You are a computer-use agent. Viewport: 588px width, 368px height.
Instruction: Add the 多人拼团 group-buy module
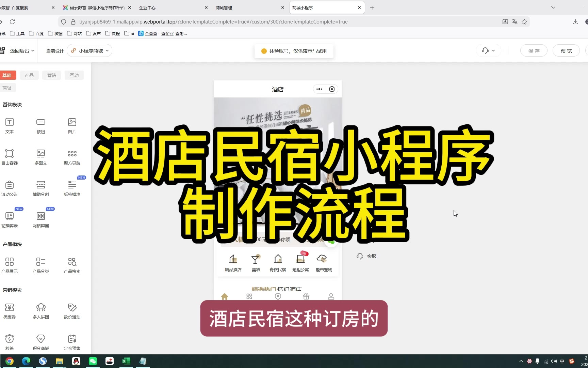[41, 311]
